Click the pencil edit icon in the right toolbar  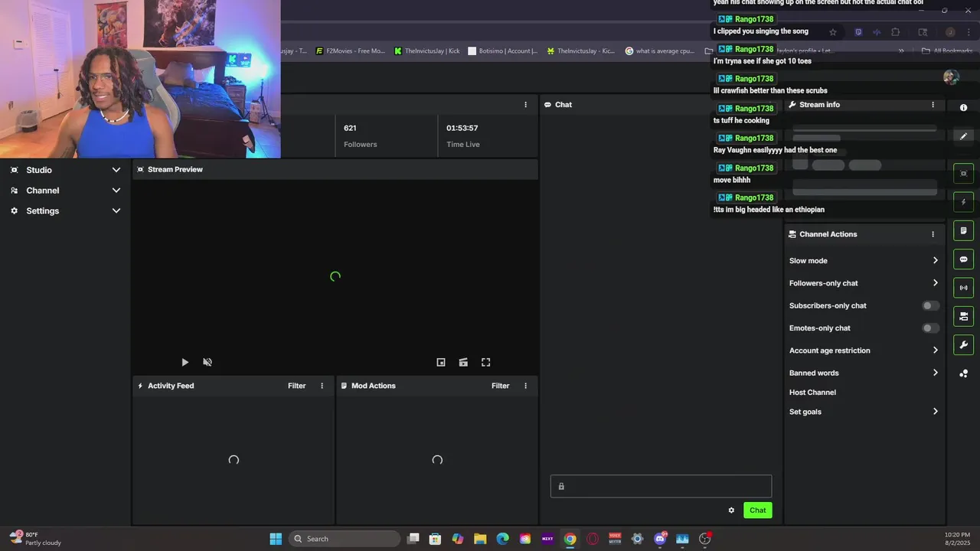pos(963,136)
